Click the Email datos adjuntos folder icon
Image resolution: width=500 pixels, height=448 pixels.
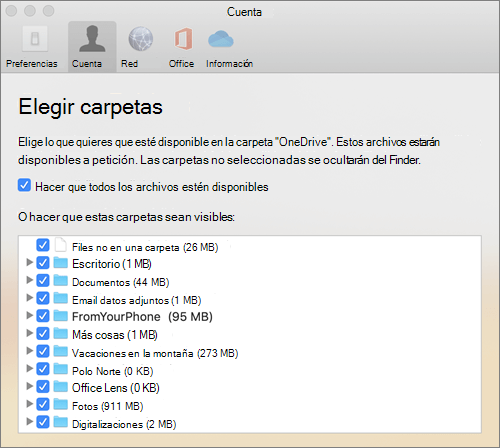point(61,298)
